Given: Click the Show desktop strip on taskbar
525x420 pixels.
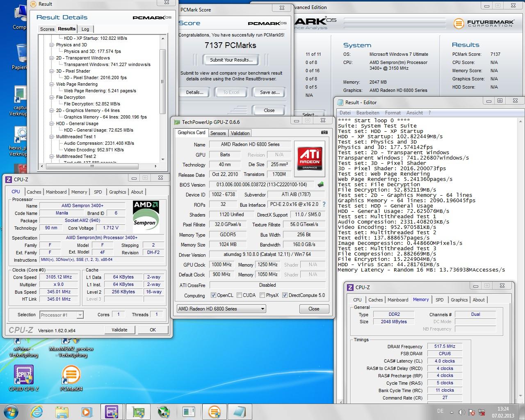Looking at the screenshot, I should [522, 412].
